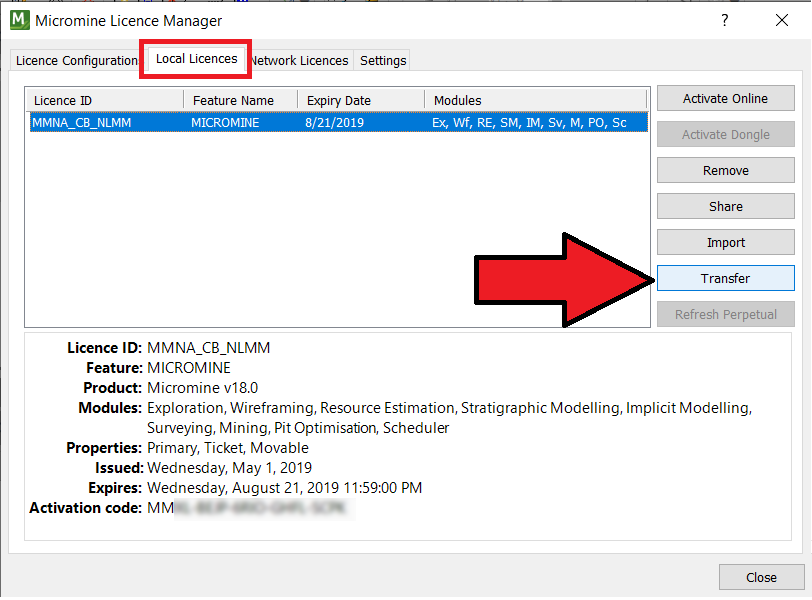The width and height of the screenshot is (812, 600).
Task: Click the Import button
Action: [726, 242]
